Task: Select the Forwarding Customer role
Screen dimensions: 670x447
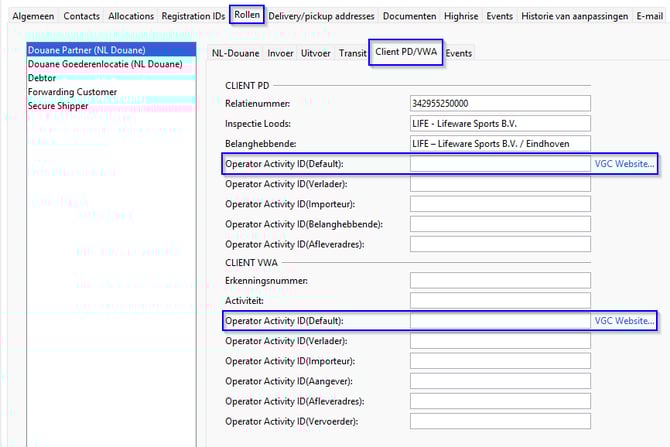Action: tap(72, 92)
